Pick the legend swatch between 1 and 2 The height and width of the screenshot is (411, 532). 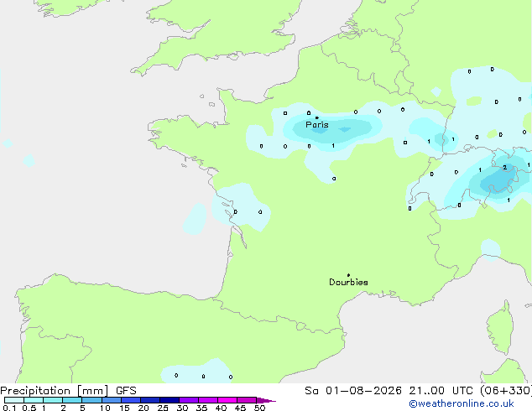[53, 400]
